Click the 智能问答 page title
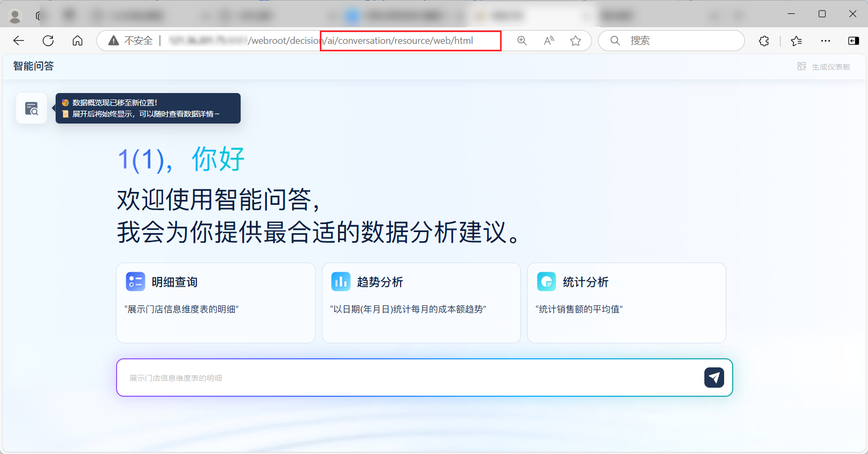Screen dimensions: 868x454 34,66
